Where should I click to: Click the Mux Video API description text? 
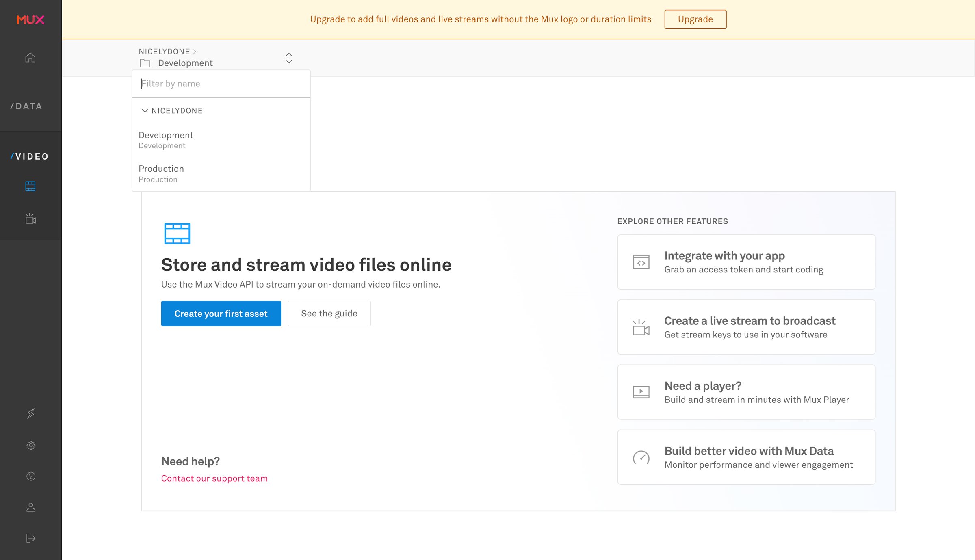tap(301, 285)
